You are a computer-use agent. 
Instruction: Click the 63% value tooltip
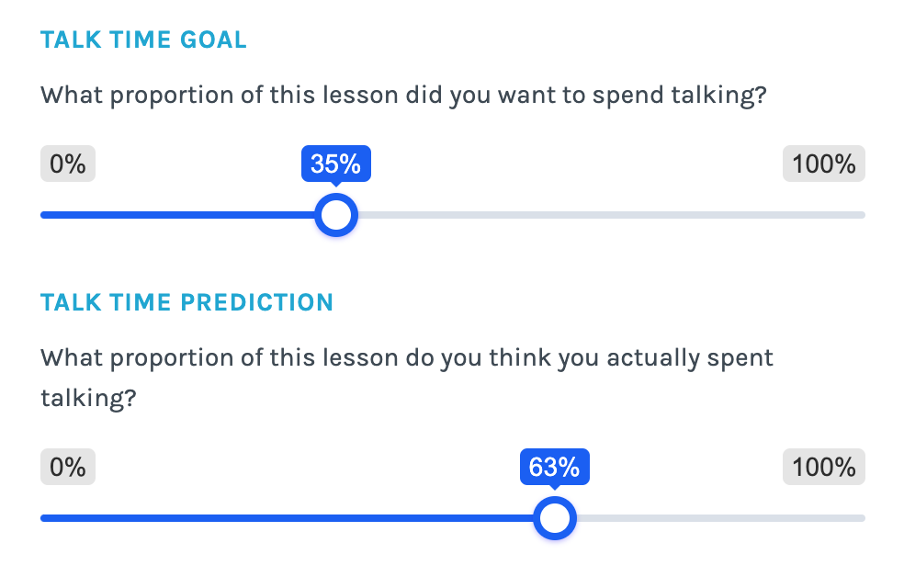(555, 467)
